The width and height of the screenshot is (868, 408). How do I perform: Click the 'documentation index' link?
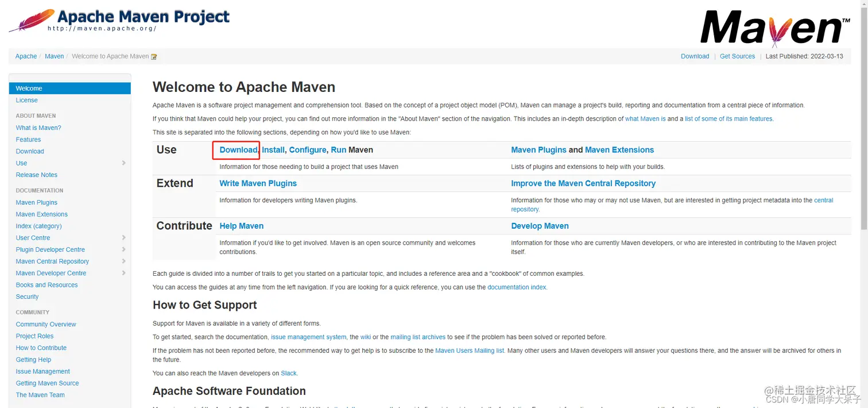coord(517,287)
